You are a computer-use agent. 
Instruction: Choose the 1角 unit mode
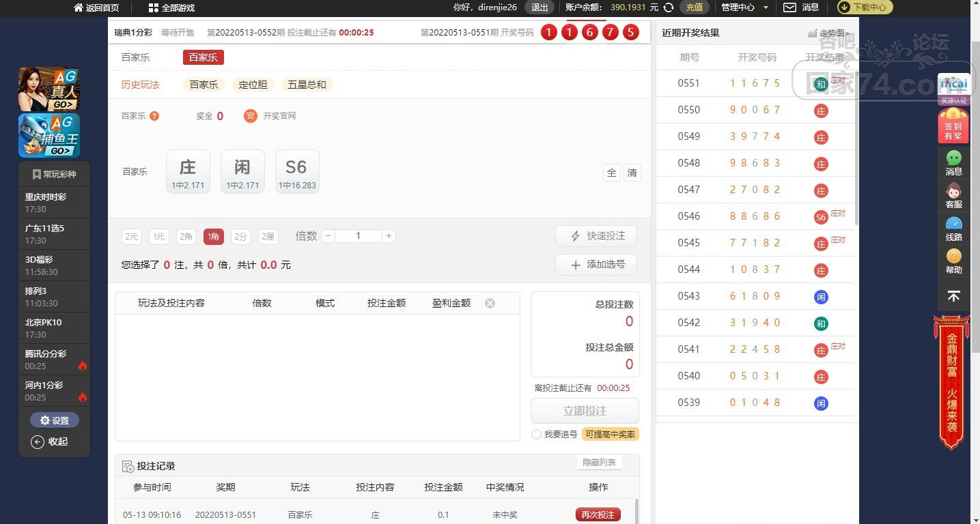pos(214,237)
